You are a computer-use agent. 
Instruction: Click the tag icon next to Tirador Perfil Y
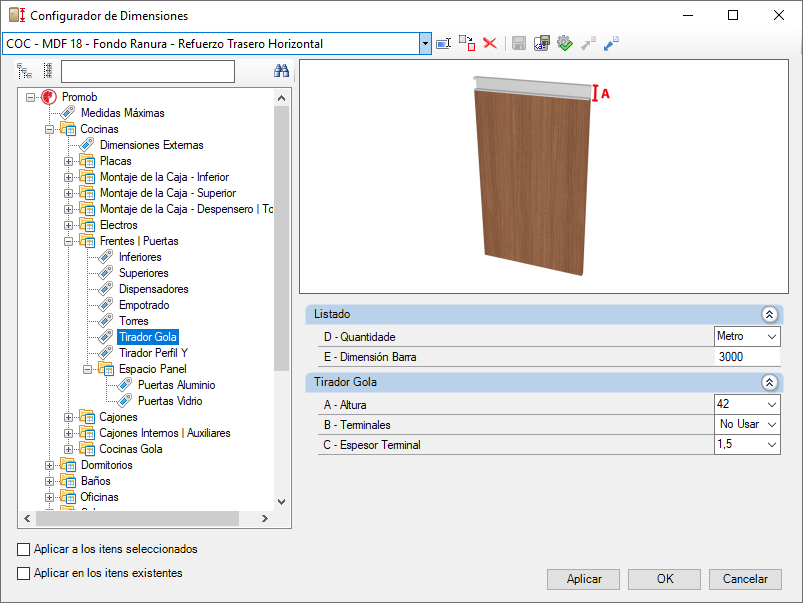tap(105, 352)
